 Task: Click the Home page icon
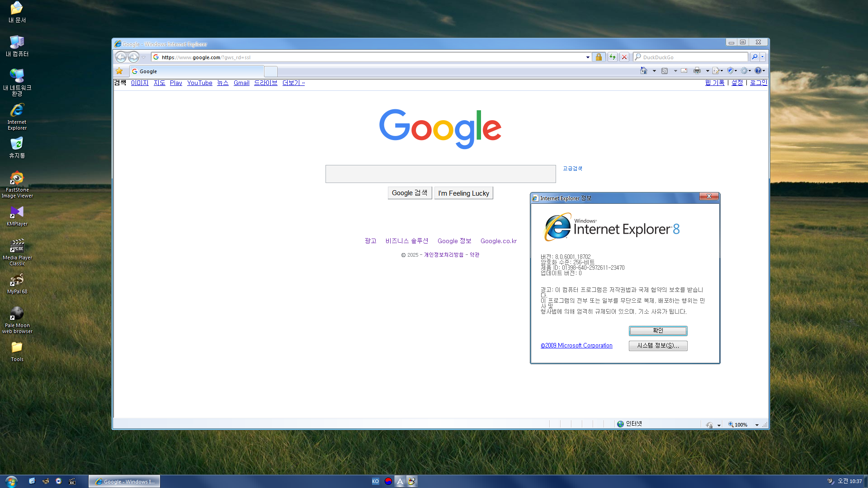643,70
